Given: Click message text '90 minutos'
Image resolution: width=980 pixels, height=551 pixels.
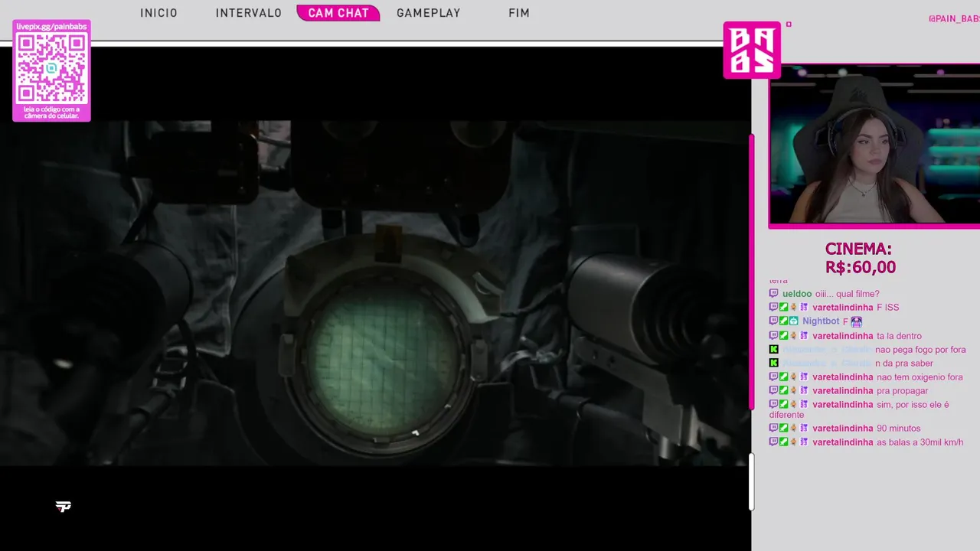Looking at the screenshot, I should point(899,429).
